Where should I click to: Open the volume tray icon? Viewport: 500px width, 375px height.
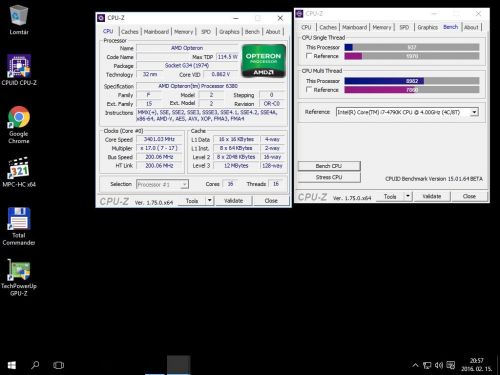tap(439, 365)
